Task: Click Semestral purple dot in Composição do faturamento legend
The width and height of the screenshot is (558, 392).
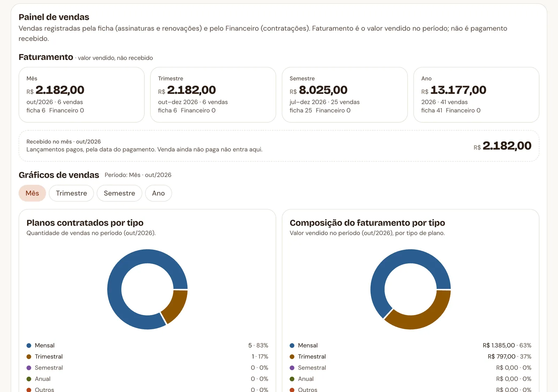Action: [x=292, y=368]
